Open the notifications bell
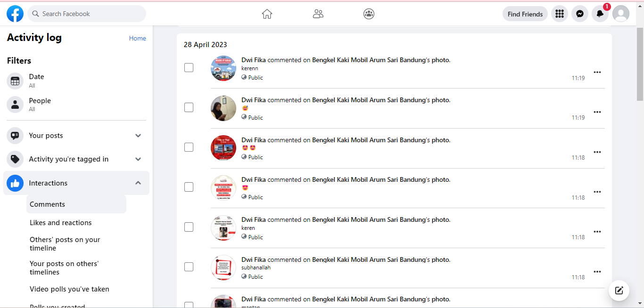This screenshot has width=644, height=308. pos(600,14)
